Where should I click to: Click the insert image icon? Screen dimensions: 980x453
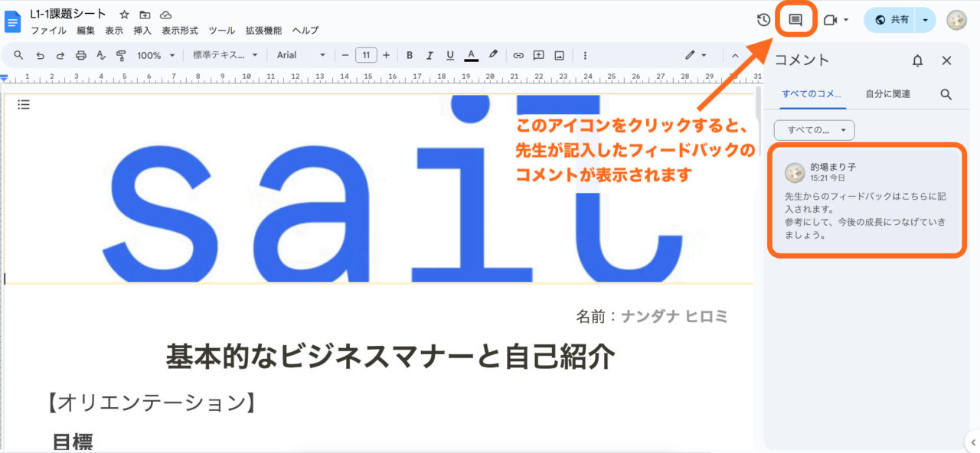click(x=560, y=55)
